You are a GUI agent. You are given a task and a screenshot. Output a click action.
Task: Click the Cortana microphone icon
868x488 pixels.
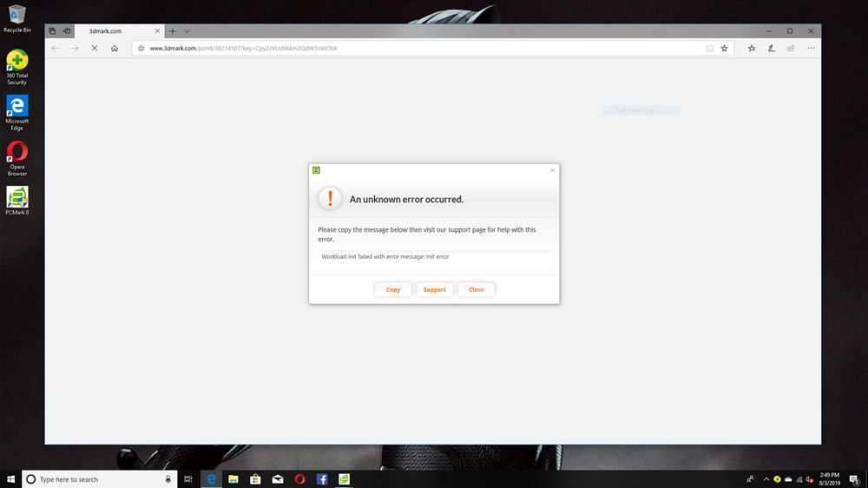(x=168, y=479)
